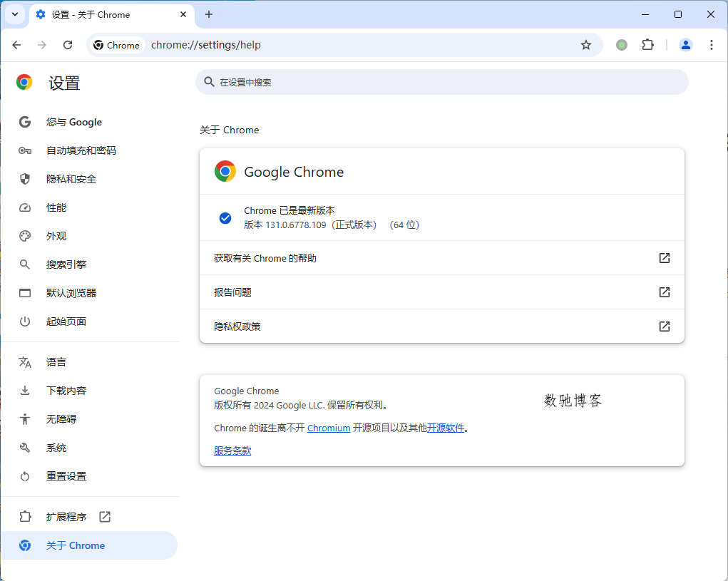
Task: Click the power icon for startup pages
Action: click(x=25, y=322)
